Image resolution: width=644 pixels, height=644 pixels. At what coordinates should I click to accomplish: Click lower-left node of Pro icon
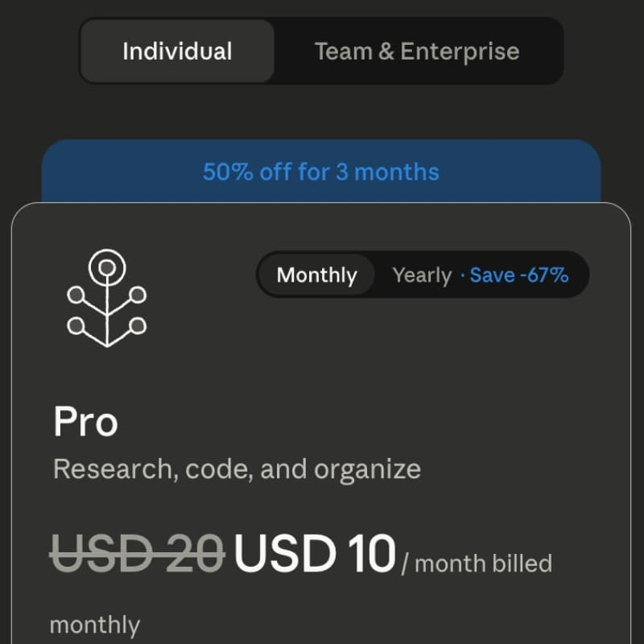[76, 326]
